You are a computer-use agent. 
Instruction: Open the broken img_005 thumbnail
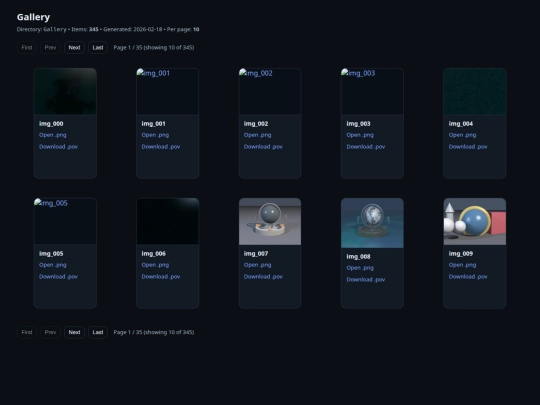click(65, 221)
